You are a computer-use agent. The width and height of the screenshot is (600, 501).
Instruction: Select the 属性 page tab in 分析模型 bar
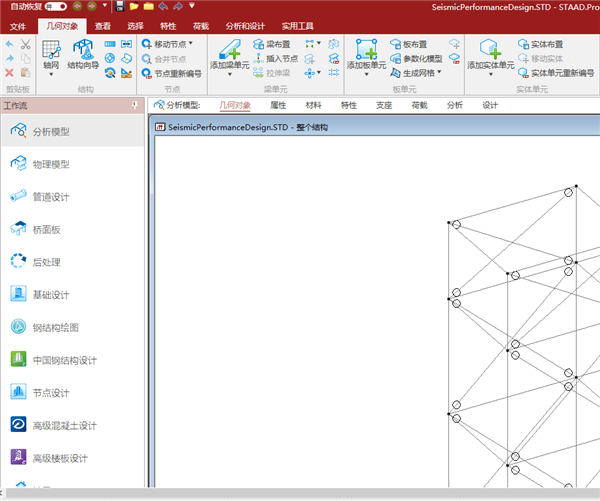(278, 105)
